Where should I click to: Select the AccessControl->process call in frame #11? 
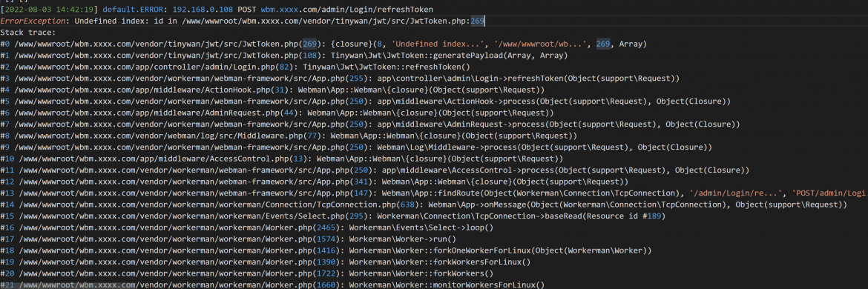pyautogui.click(x=566, y=170)
